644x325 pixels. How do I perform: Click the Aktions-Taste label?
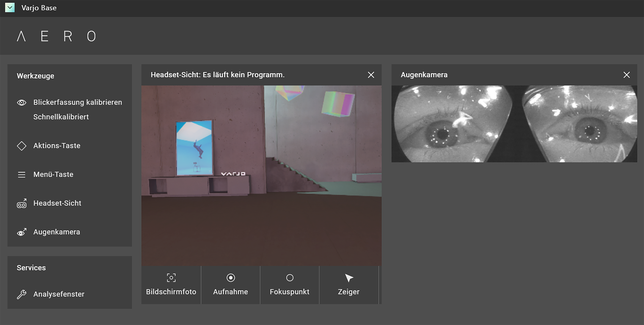[57, 146]
